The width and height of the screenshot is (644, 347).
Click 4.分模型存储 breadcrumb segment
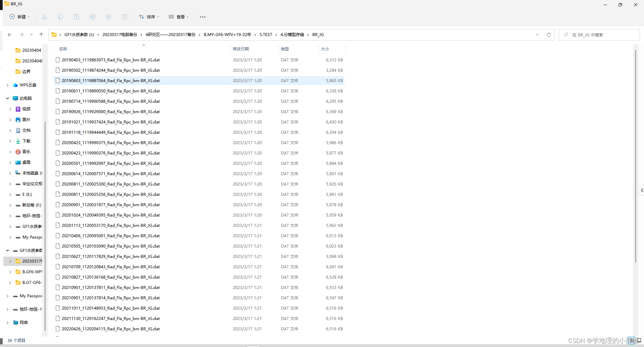[x=292, y=35]
